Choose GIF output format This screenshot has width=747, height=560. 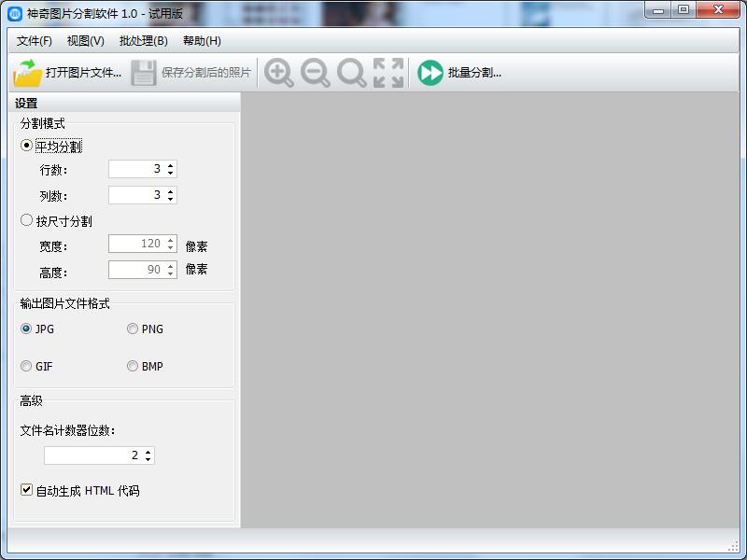click(x=26, y=366)
